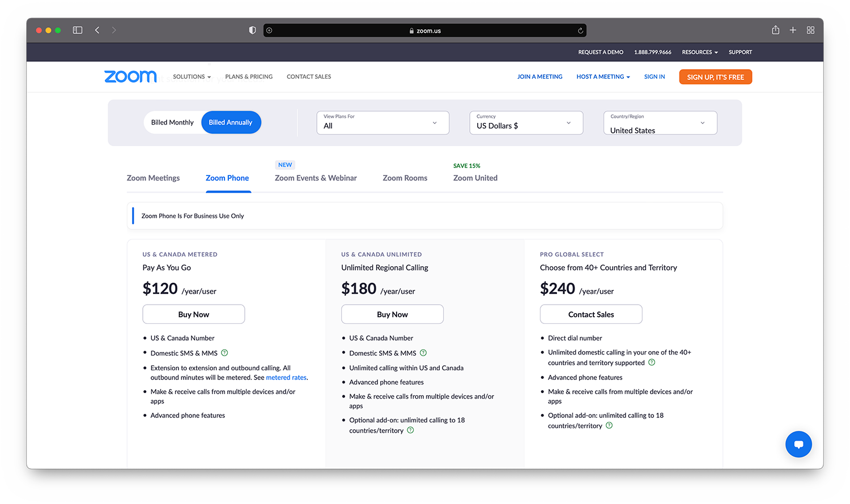This screenshot has height=504, width=850.
Task: Click the $240 /year/user price
Action: tap(577, 289)
